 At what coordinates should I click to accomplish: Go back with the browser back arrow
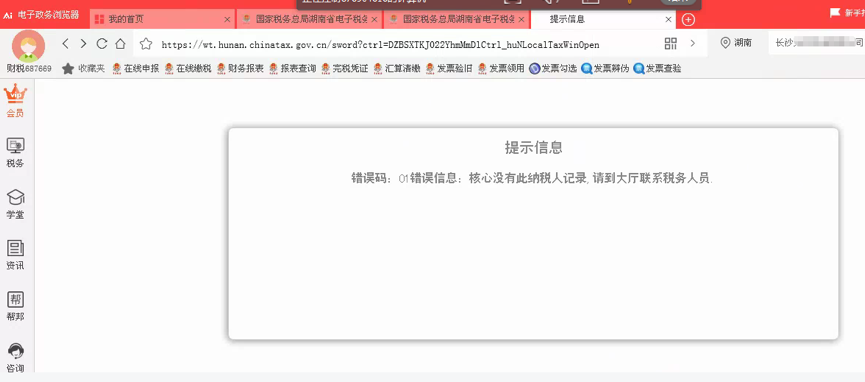tap(65, 44)
